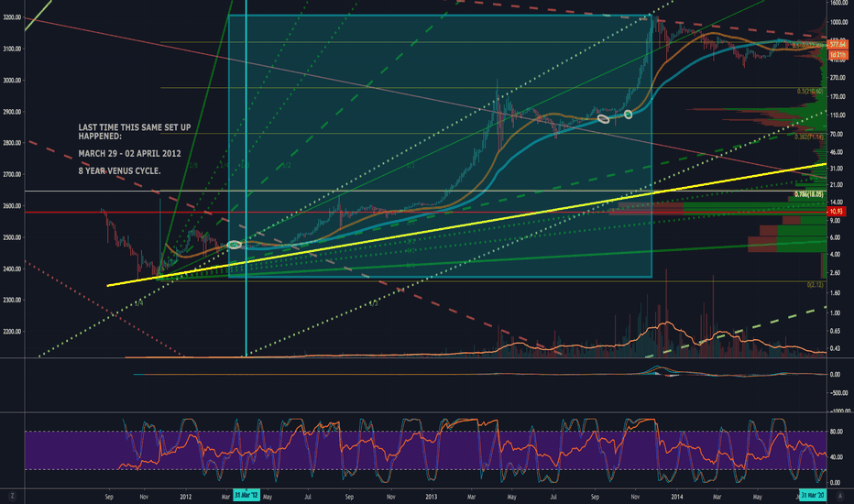Click the 0.5(210.60) Fibonacci level label
This screenshot has width=854, height=504.
click(810, 92)
